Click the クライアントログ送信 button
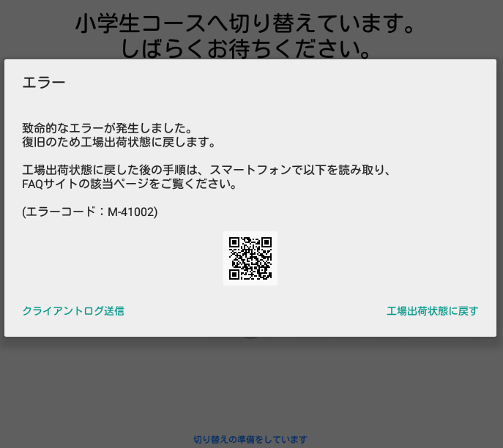The image size is (503, 448). [x=73, y=311]
